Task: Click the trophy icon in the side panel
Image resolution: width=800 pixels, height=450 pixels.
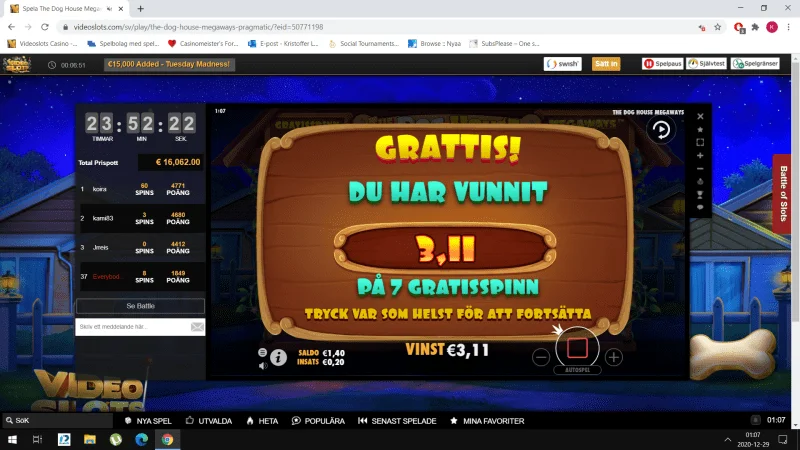Action: tap(700, 194)
